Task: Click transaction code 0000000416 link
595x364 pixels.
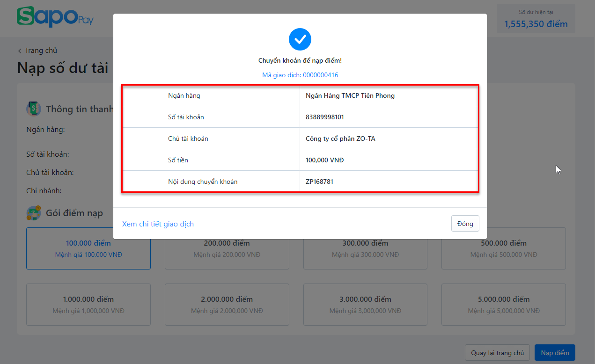Action: pos(300,75)
